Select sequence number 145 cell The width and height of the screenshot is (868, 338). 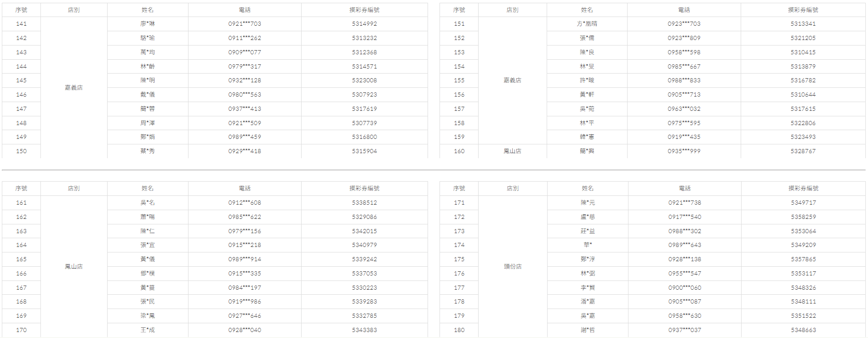pyautogui.click(x=21, y=80)
